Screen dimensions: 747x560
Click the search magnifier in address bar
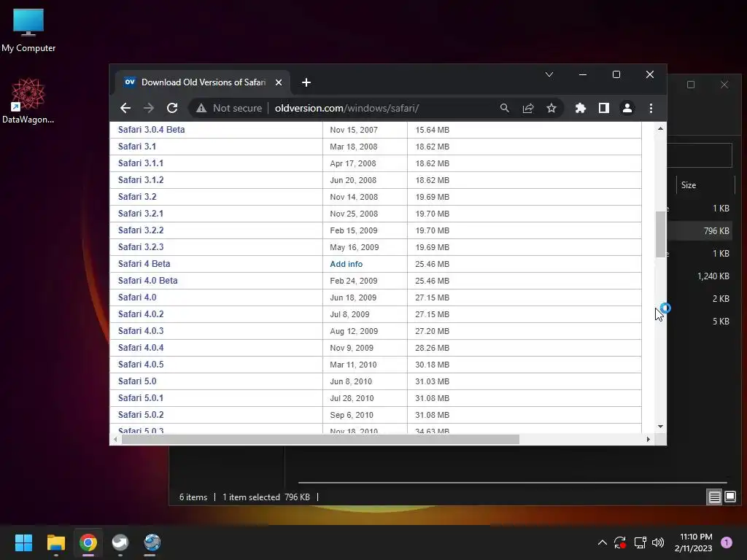tap(505, 108)
